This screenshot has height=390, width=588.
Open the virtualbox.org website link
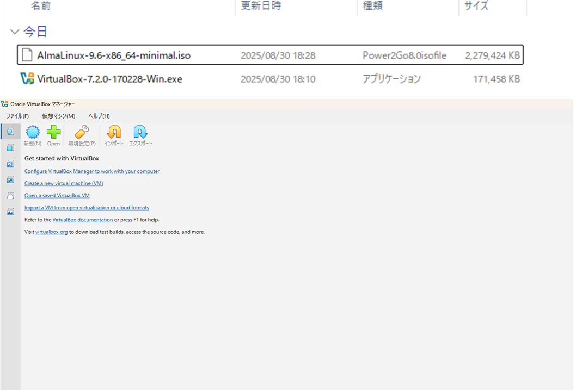pos(51,232)
